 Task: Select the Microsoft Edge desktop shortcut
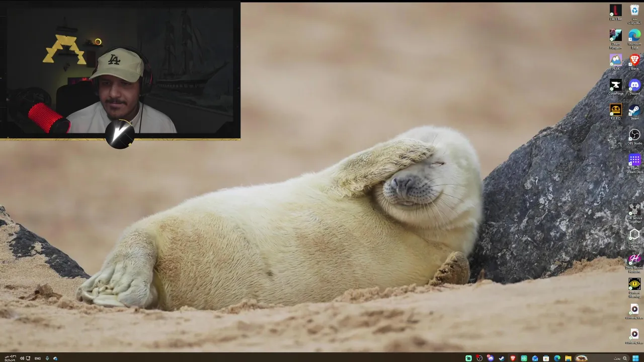point(634,39)
